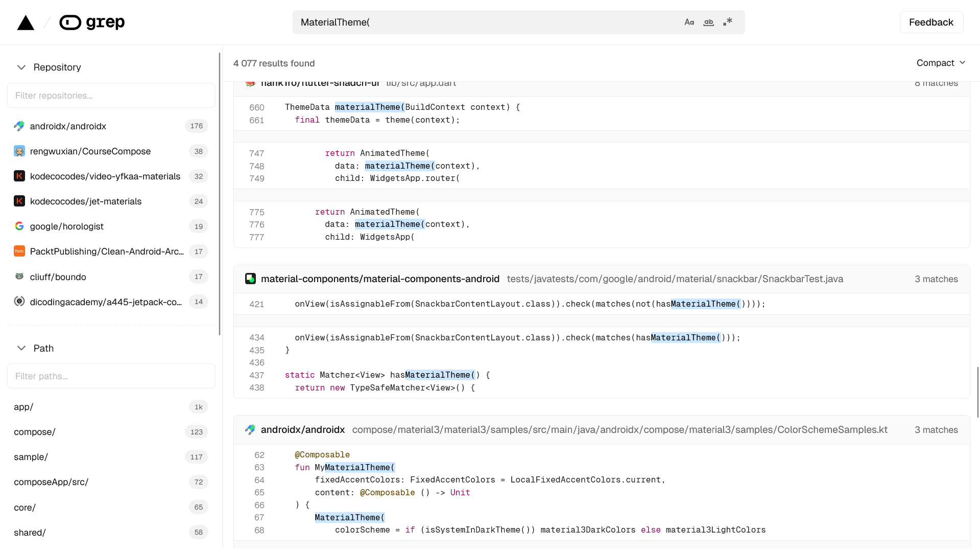Screen dimensions: 980x552
Task: Click the 4 077 results found text
Action: pos(274,63)
